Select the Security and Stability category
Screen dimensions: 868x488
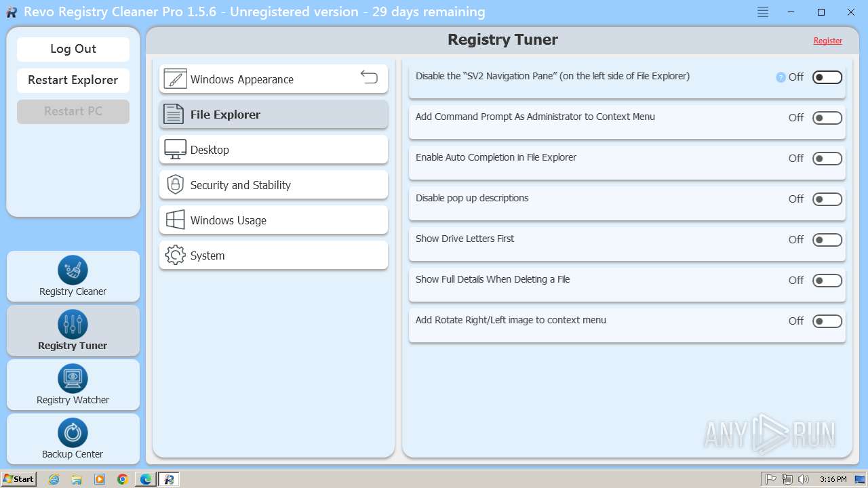pyautogui.click(x=273, y=185)
